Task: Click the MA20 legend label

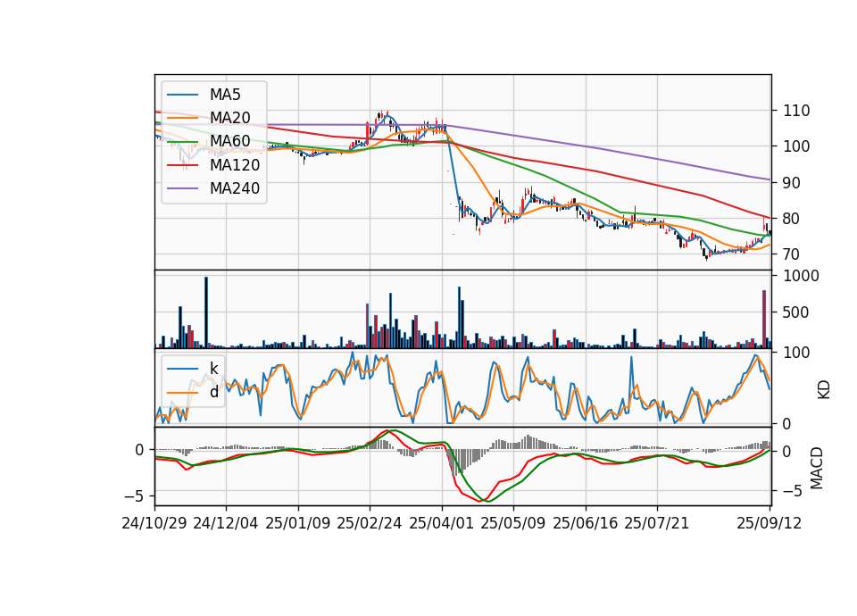Action: (x=229, y=118)
